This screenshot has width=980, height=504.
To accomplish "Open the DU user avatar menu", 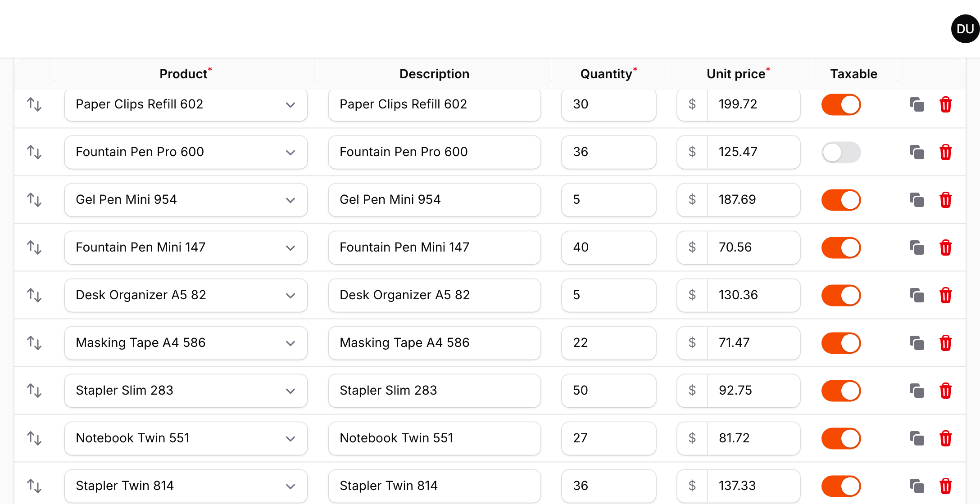I will coord(965,29).
